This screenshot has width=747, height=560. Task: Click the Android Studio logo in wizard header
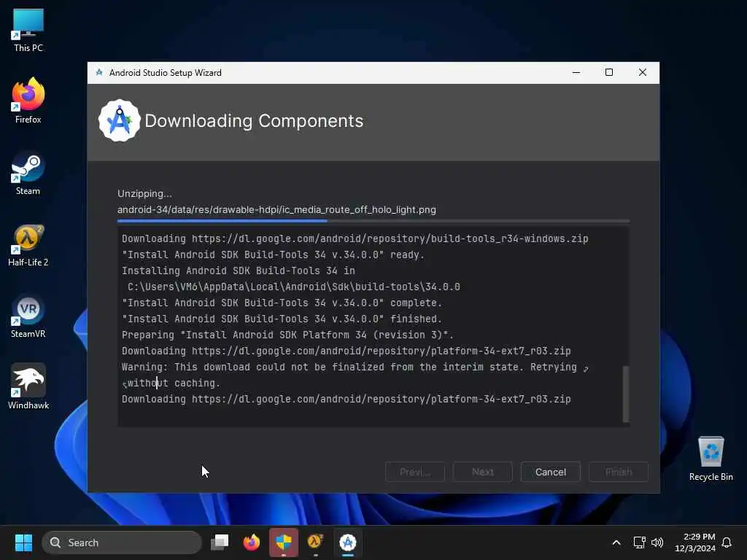[119, 120]
